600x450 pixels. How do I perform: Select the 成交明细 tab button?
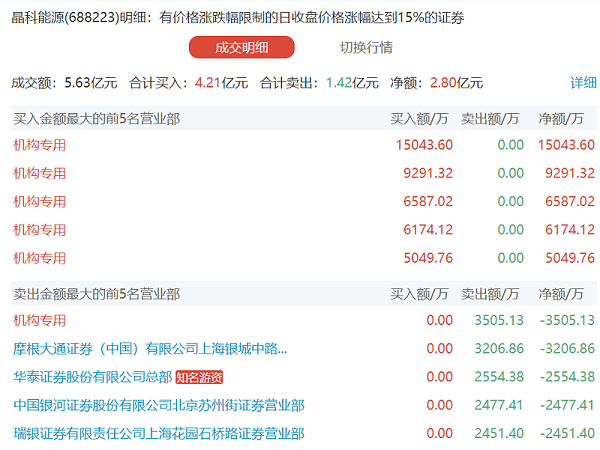(x=241, y=47)
